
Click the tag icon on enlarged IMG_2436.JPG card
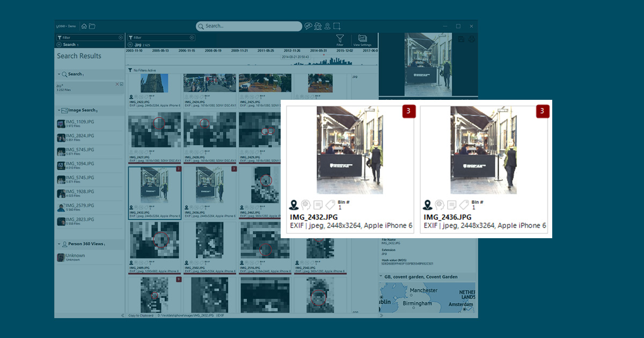(x=464, y=204)
